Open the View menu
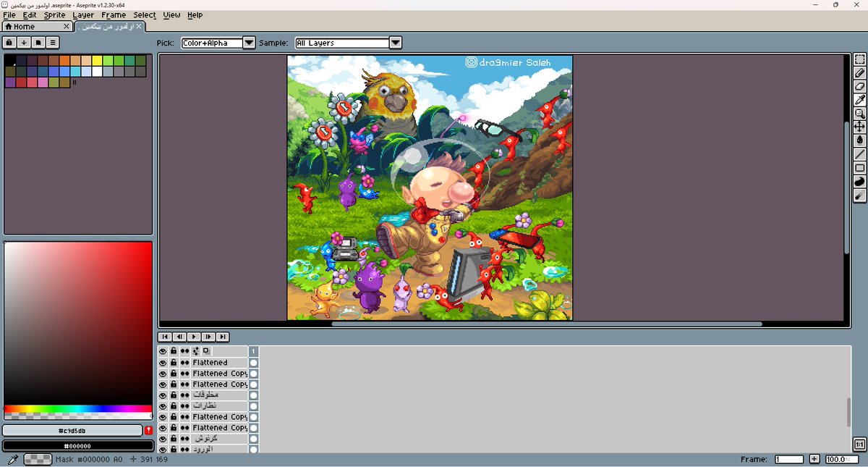This screenshot has height=467, width=868. point(171,14)
